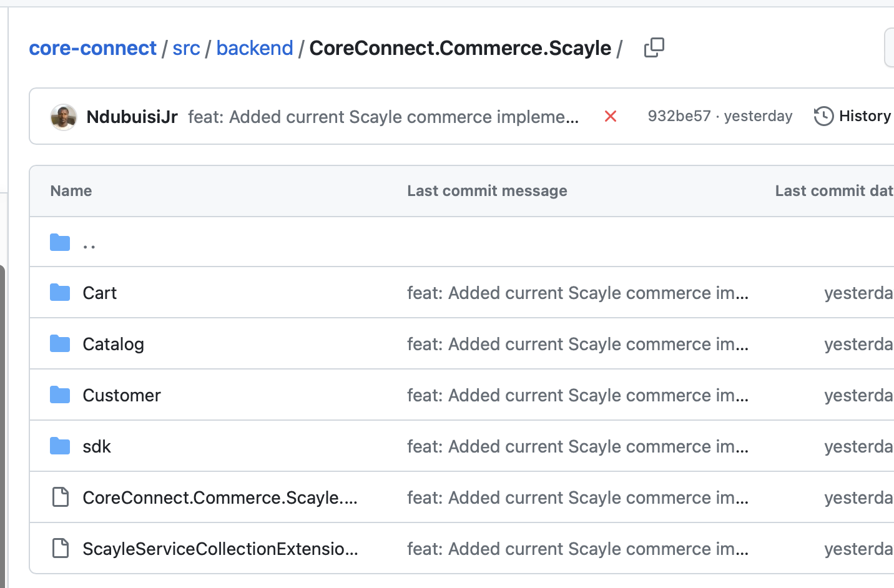Click the Catalog folder icon
This screenshot has height=588, width=894.
click(60, 343)
